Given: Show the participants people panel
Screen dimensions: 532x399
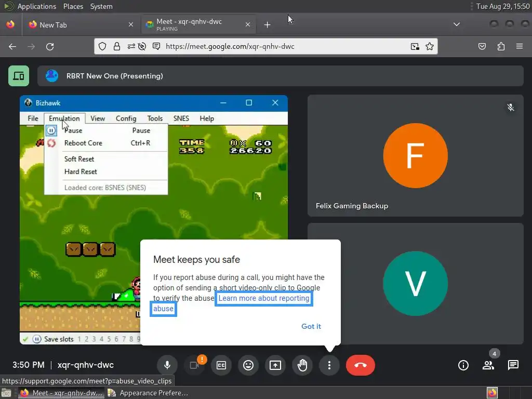Looking at the screenshot, I should click(488, 365).
